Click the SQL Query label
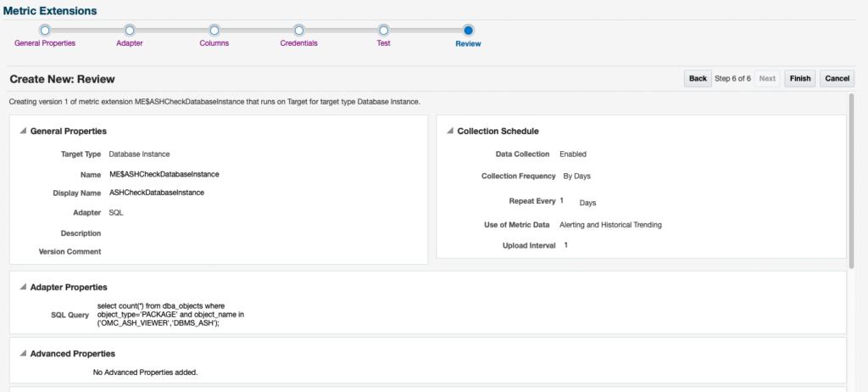The width and height of the screenshot is (868, 392). (x=70, y=315)
